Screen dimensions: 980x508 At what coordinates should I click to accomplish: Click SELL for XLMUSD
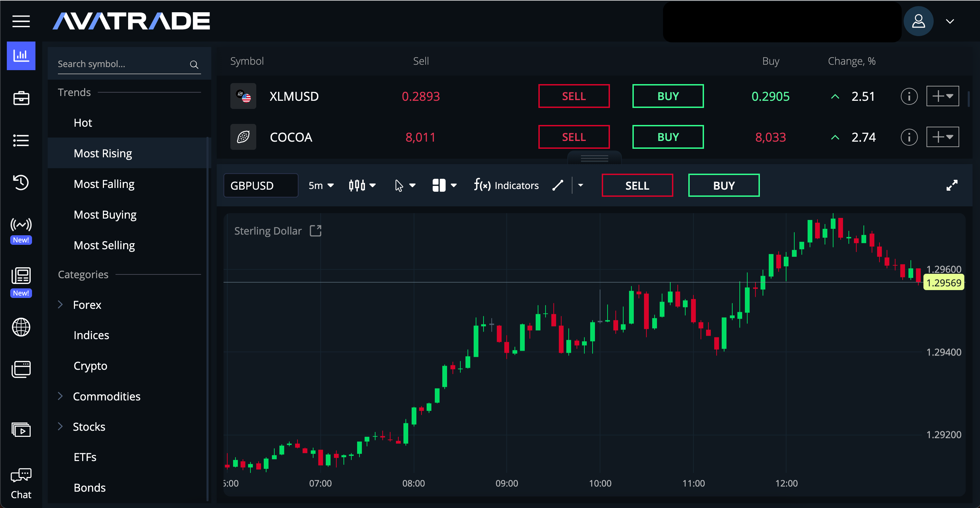pos(574,96)
